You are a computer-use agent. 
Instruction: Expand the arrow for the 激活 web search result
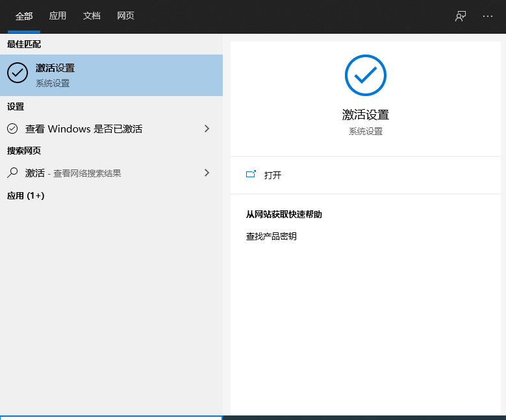tap(207, 173)
